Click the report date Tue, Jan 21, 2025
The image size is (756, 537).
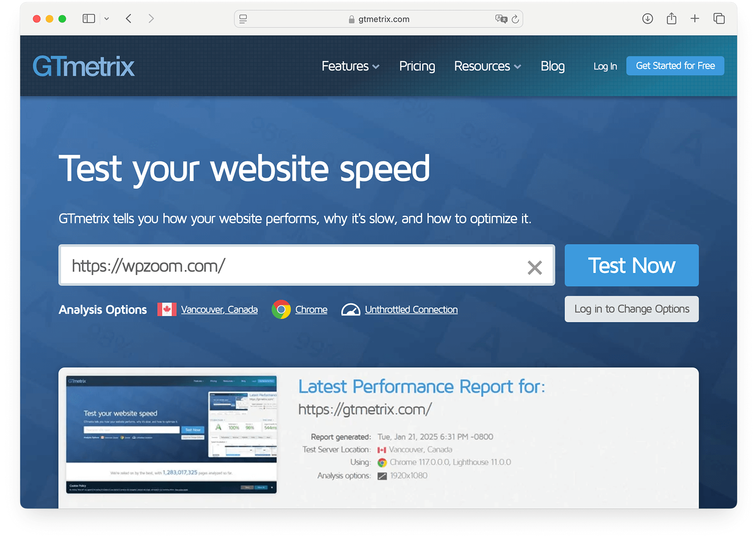pos(435,437)
